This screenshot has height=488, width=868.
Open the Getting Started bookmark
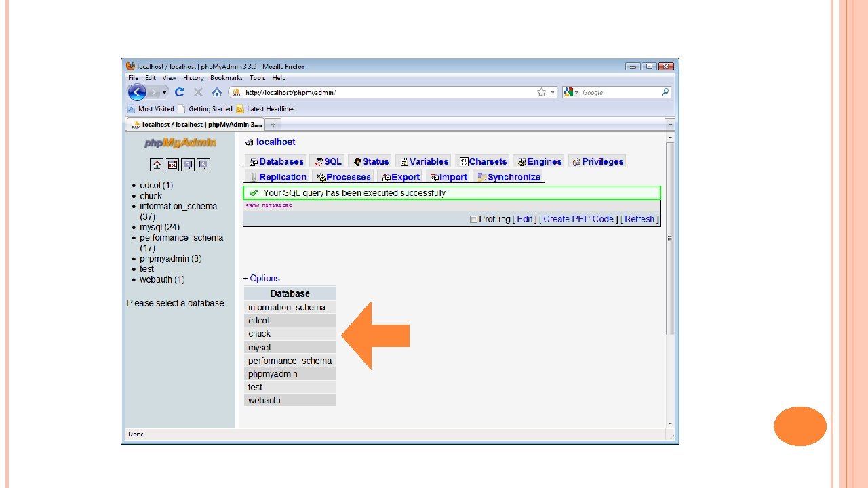click(x=205, y=109)
